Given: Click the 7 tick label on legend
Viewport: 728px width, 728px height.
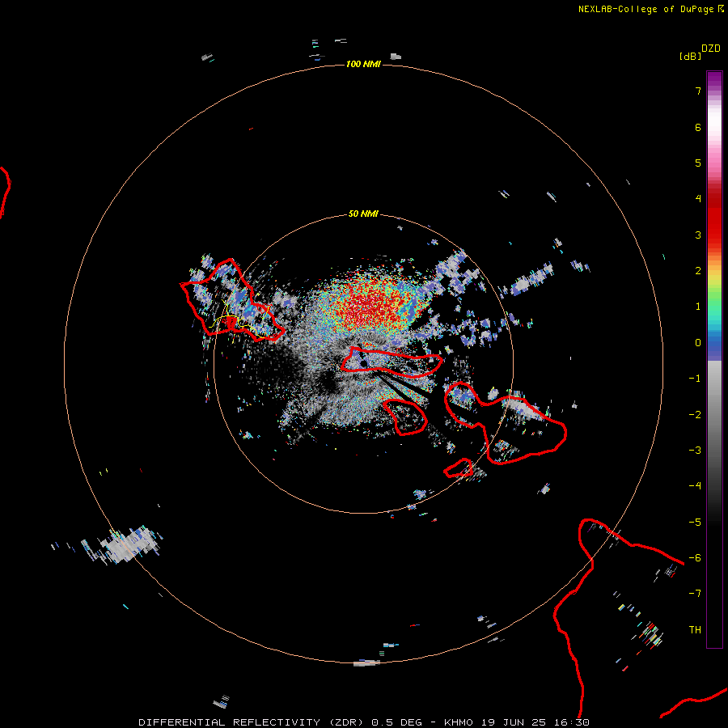Looking at the screenshot, I should [698, 91].
